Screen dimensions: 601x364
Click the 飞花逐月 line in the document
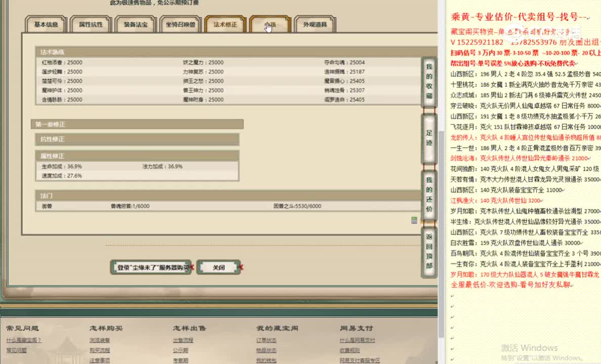(x=526, y=127)
